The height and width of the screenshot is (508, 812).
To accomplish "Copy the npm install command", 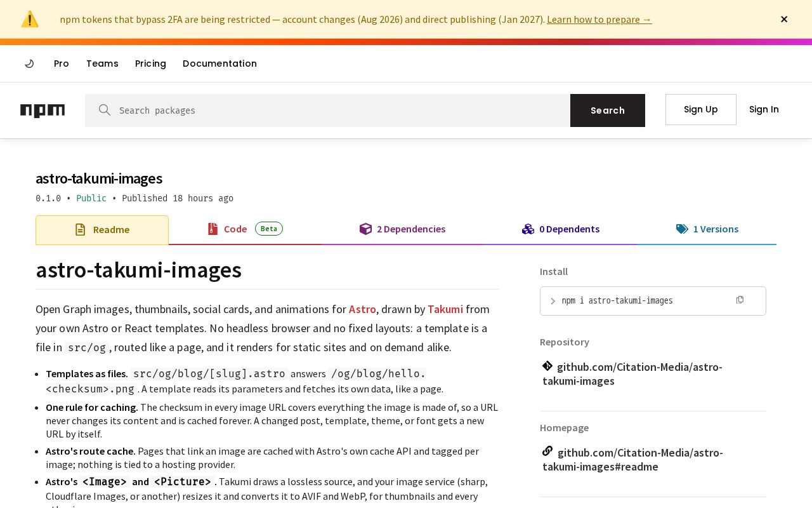I will click(740, 300).
